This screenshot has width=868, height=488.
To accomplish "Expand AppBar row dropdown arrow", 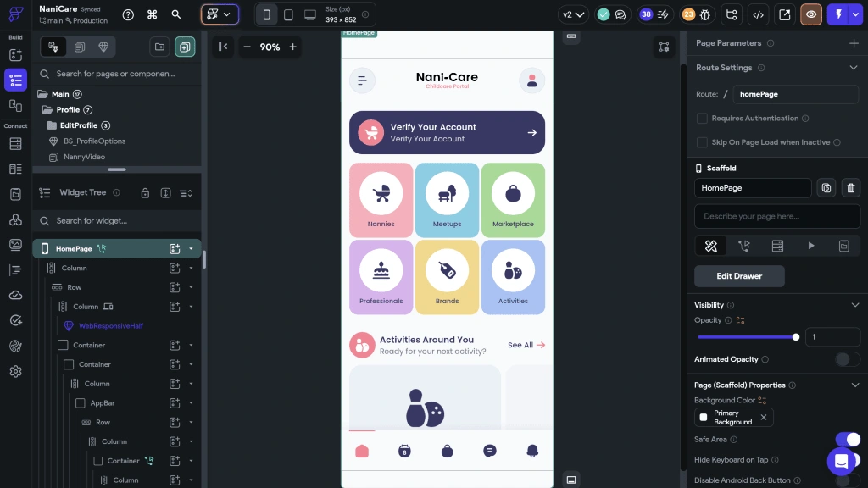I will [x=191, y=403].
